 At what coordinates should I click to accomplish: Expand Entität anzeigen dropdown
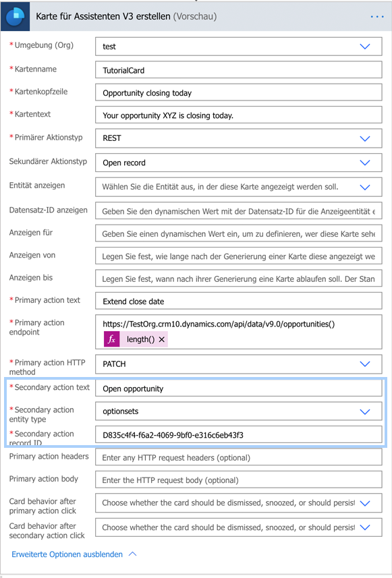click(x=365, y=187)
